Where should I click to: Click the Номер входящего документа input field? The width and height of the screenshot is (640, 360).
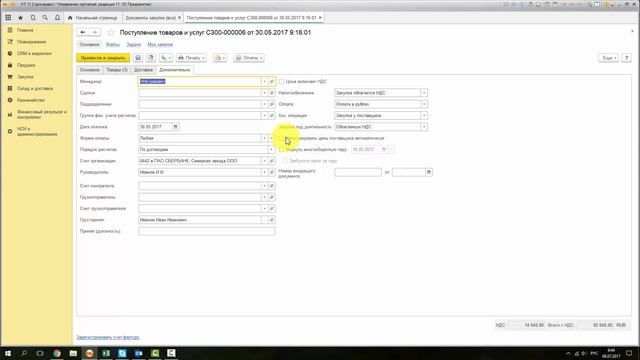pyautogui.click(x=358, y=172)
